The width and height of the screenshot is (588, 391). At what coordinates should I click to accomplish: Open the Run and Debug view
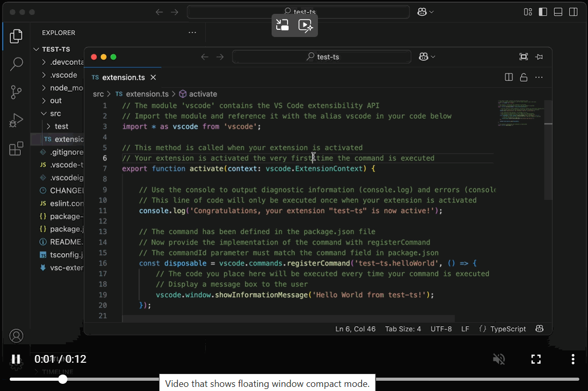(16, 120)
